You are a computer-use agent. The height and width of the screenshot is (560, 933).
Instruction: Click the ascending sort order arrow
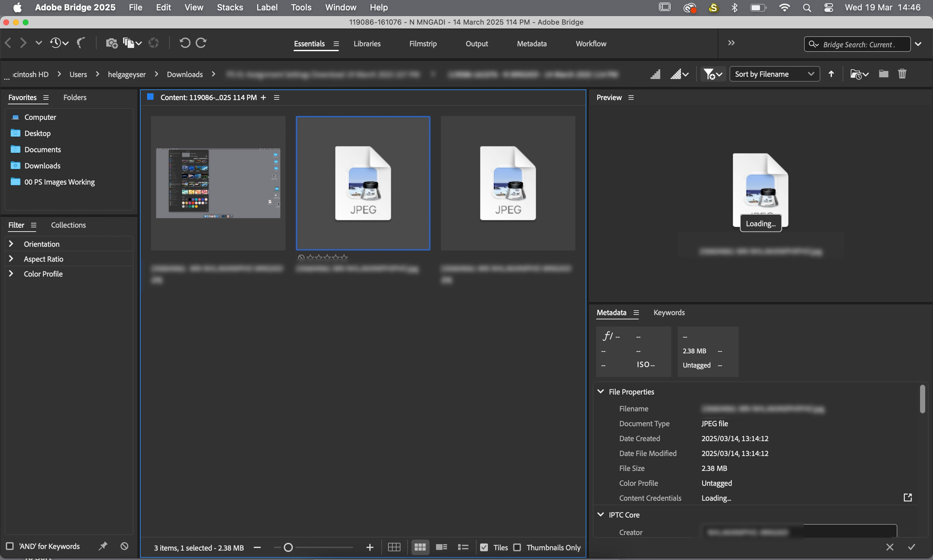[x=831, y=74]
